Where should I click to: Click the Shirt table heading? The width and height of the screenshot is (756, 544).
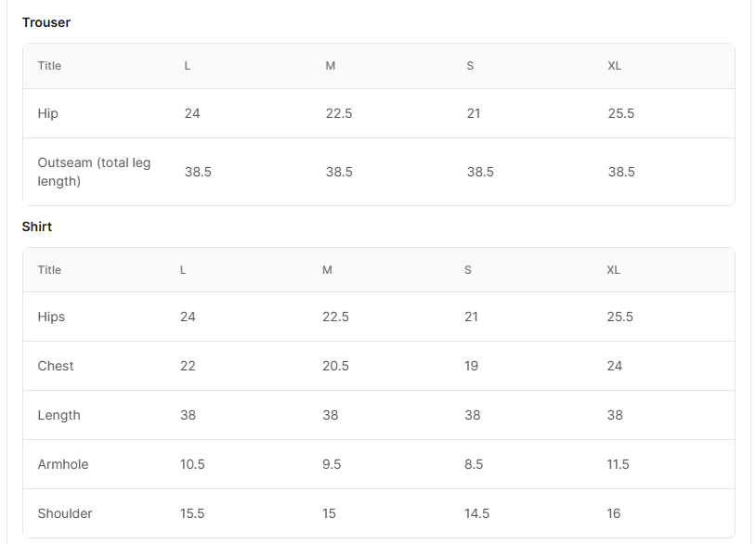tap(37, 227)
